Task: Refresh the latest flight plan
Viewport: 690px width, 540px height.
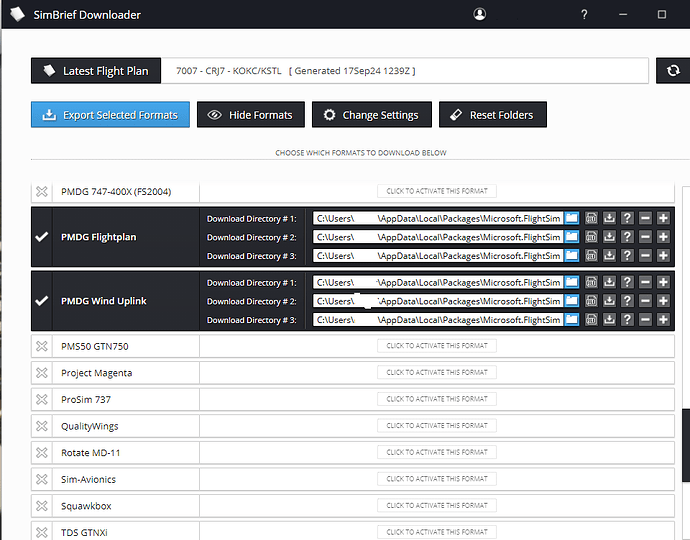Action: tap(671, 71)
